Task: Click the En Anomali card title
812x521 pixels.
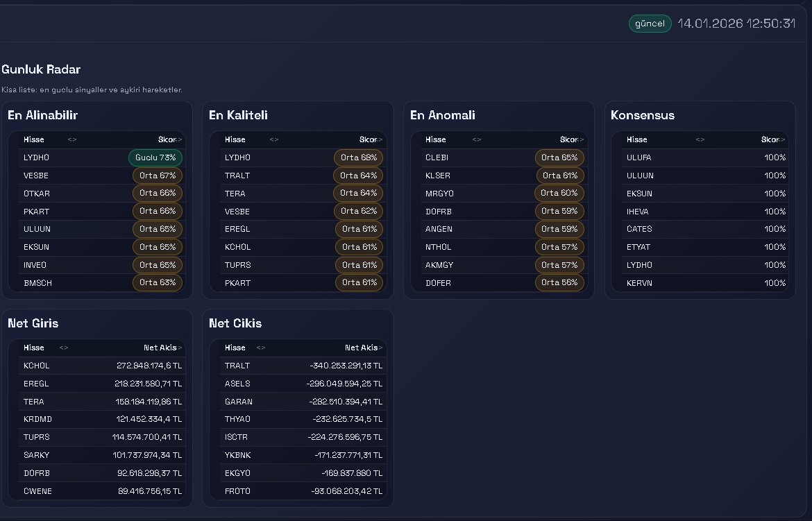Action: pos(442,115)
